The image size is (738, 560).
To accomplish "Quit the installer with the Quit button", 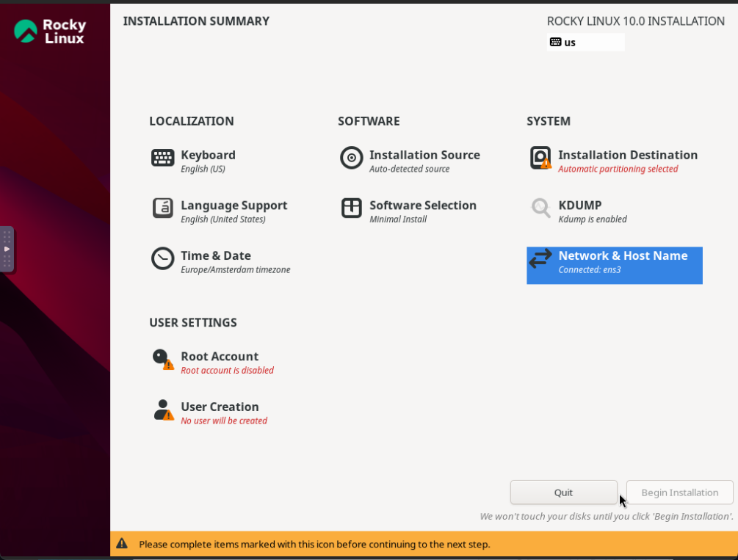I will (x=563, y=492).
